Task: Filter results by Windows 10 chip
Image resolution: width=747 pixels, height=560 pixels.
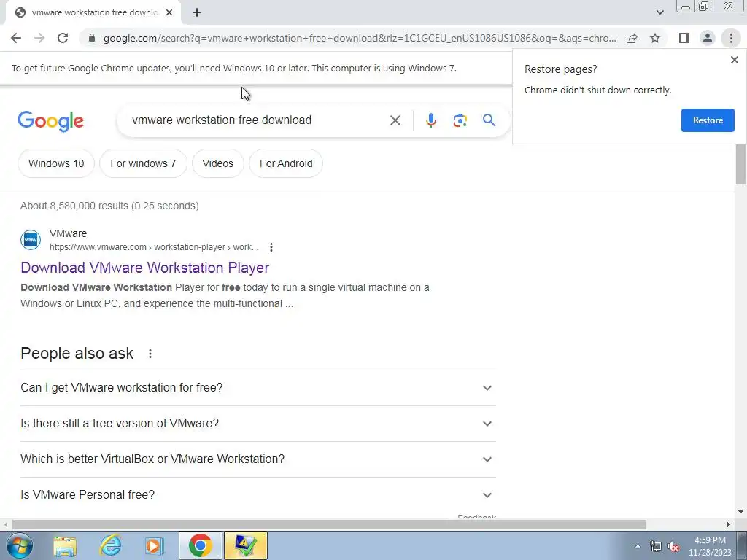Action: point(56,163)
